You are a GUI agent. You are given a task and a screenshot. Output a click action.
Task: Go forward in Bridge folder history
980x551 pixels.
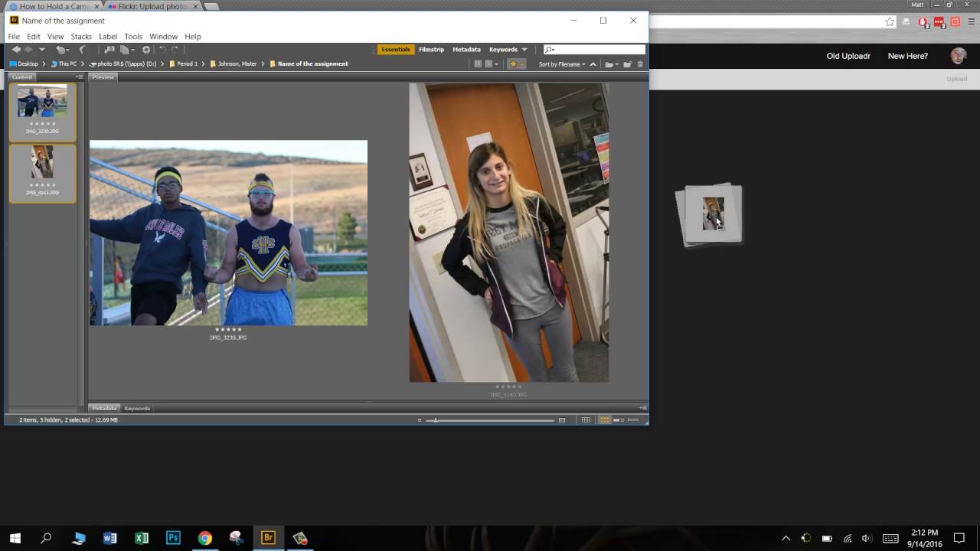28,50
